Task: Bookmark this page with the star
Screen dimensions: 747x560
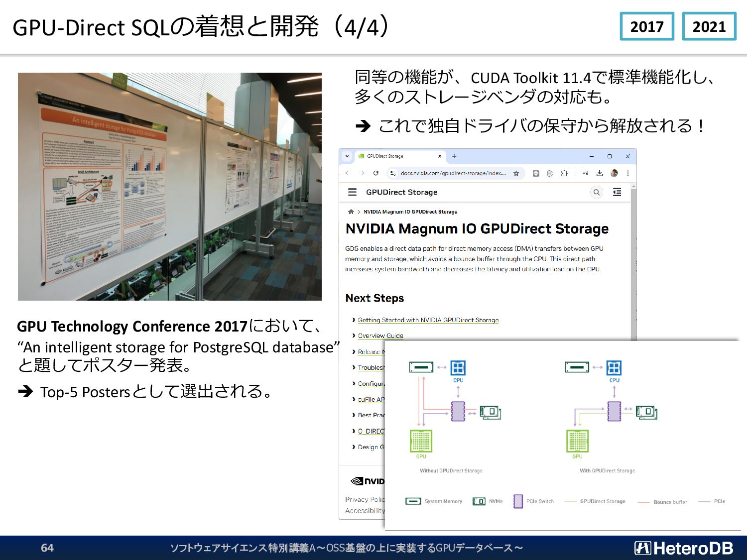Action: (516, 173)
